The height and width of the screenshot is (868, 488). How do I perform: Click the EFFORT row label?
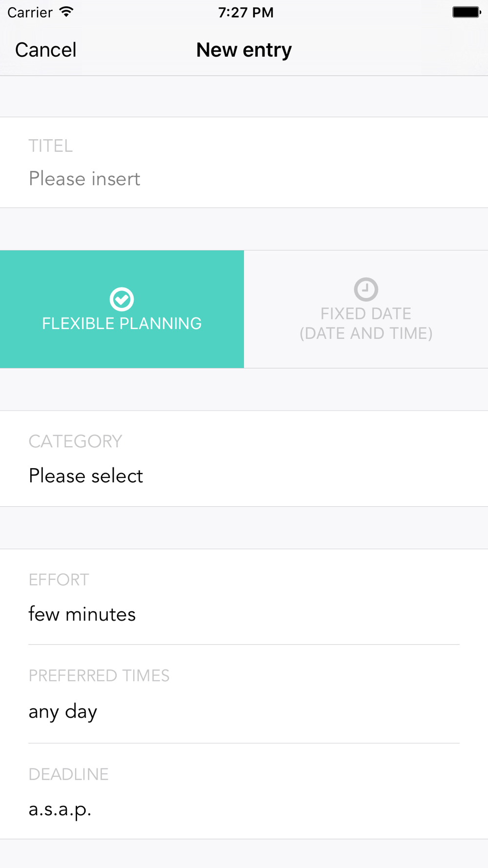(59, 579)
